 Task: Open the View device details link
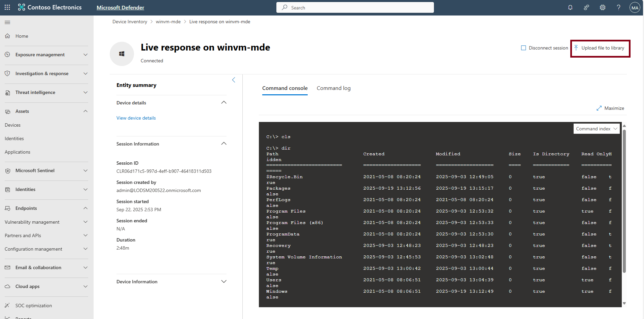(136, 118)
